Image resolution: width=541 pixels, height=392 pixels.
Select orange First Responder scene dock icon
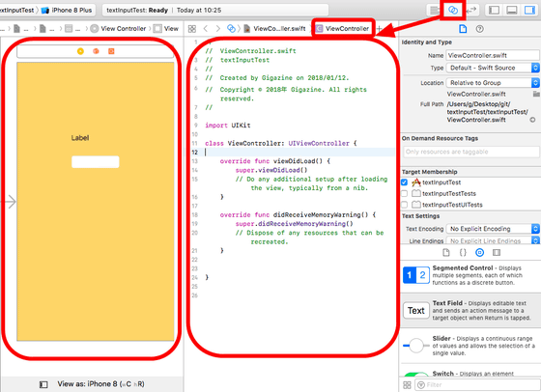(96, 51)
